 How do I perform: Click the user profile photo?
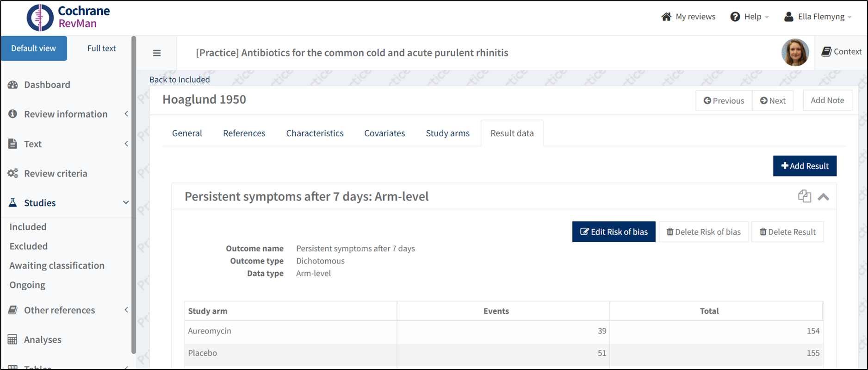click(795, 52)
